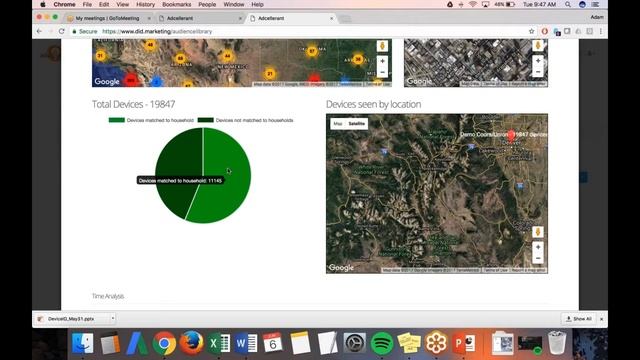The image size is (640, 360).
Task: Open the DeviceID_May31.pptx downloaded file
Action: tap(71, 319)
